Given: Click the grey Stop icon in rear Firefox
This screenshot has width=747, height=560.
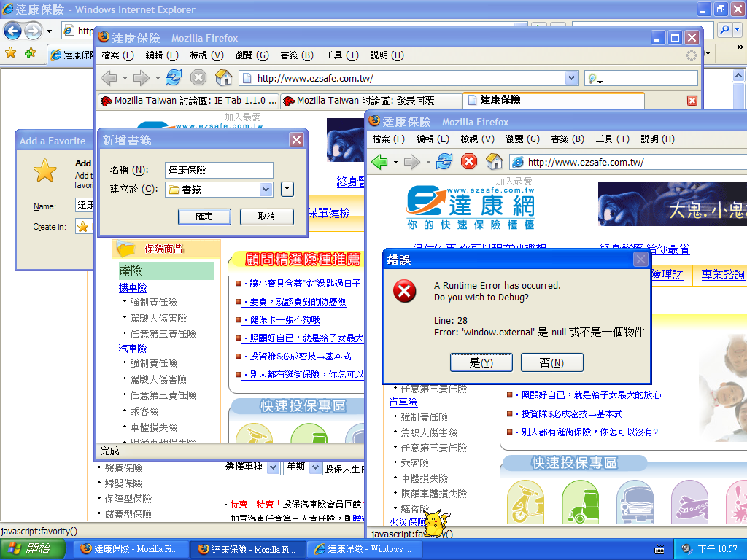Looking at the screenshot, I should (198, 77).
